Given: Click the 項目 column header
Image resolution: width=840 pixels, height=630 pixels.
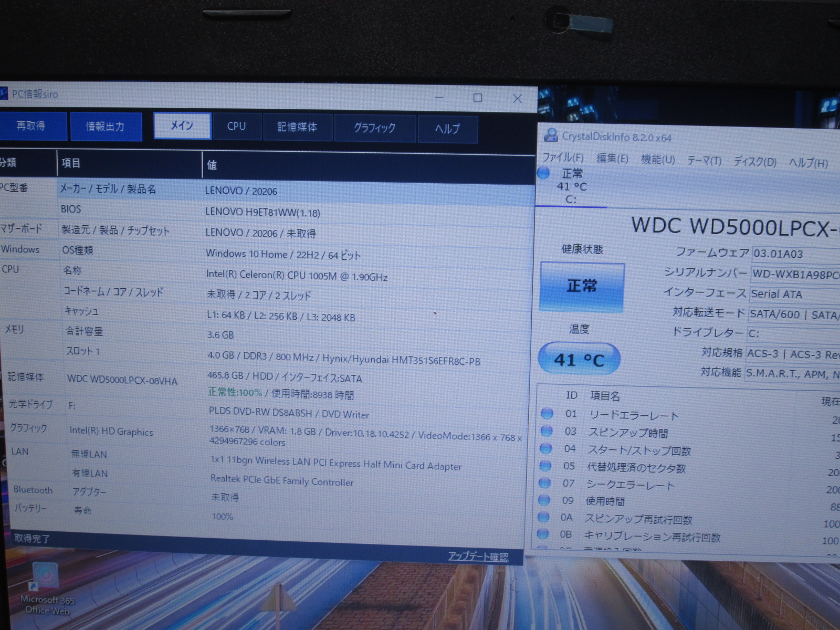Looking at the screenshot, I should click(x=129, y=164).
